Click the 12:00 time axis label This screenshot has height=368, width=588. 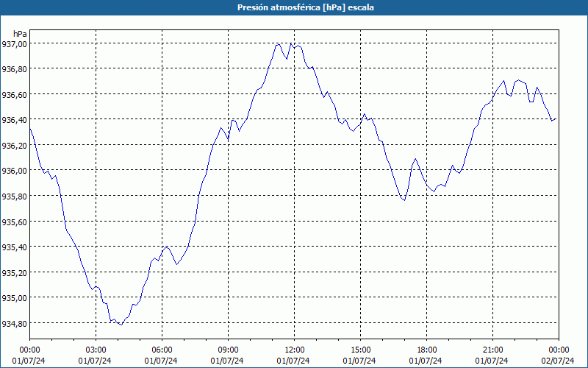(x=295, y=350)
